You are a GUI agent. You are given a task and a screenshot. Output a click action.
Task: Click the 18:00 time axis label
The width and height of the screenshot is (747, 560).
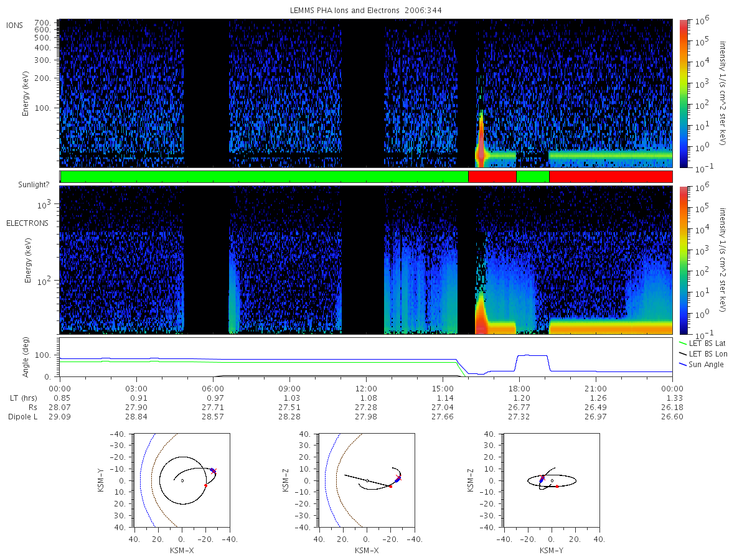[519, 388]
